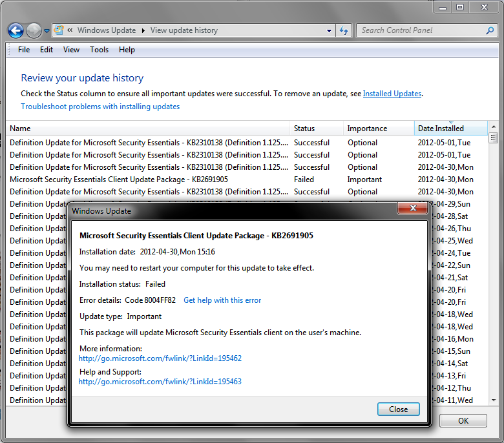504x443 pixels.
Task: Click the Close button in the dialog
Action: pyautogui.click(x=398, y=409)
